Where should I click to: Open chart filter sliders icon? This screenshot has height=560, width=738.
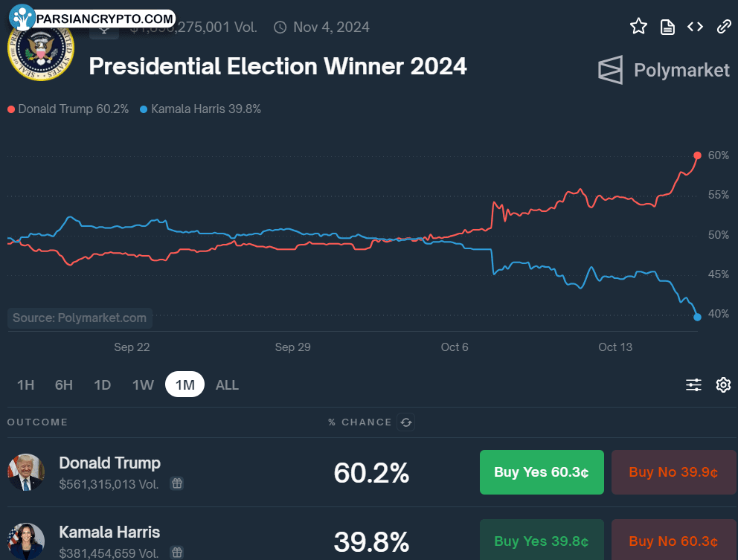tap(693, 385)
